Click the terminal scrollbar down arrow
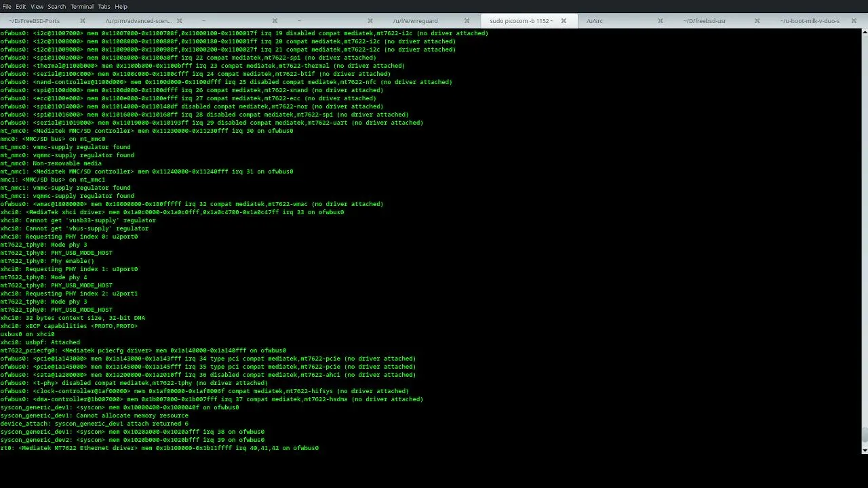Viewport: 868px width, 488px height. pos(865,450)
